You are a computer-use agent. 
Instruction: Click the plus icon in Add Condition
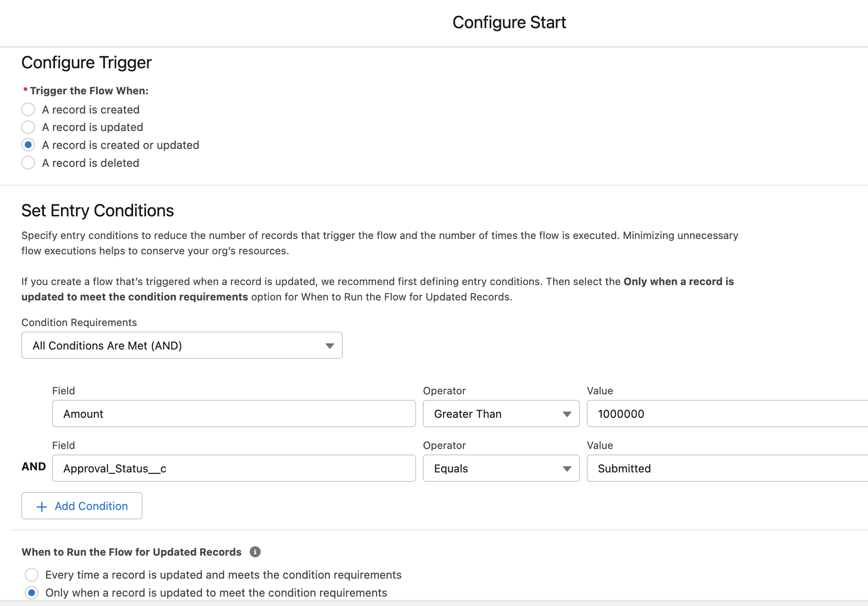pyautogui.click(x=42, y=507)
